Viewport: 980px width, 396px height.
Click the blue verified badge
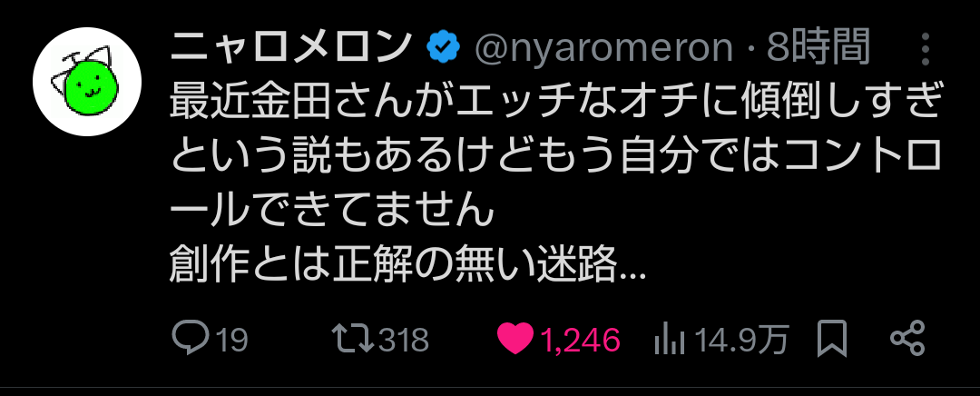point(443,48)
